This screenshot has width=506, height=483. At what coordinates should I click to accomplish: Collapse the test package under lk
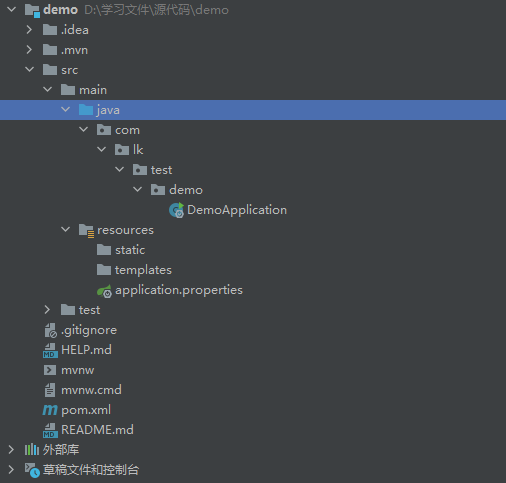120,170
